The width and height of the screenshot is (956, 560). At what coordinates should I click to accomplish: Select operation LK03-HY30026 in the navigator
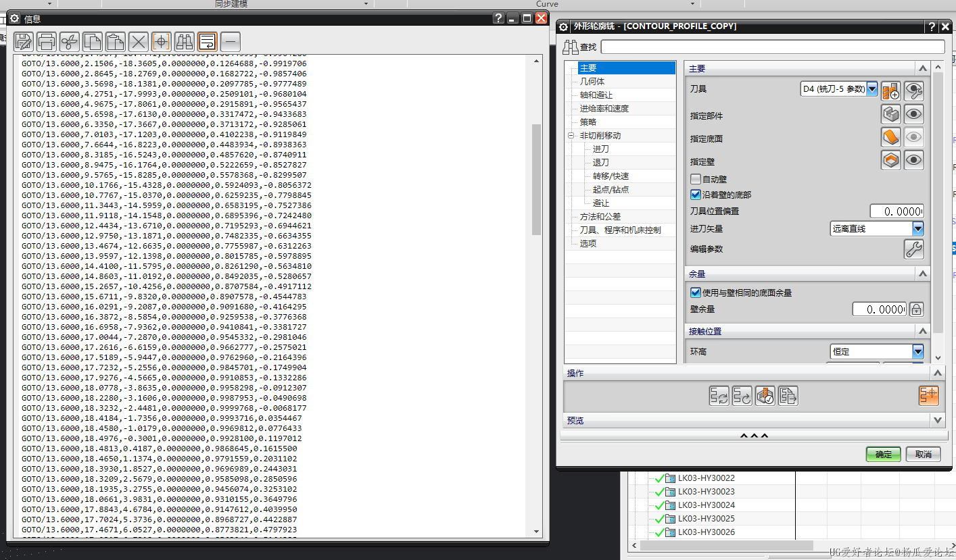tap(706, 532)
